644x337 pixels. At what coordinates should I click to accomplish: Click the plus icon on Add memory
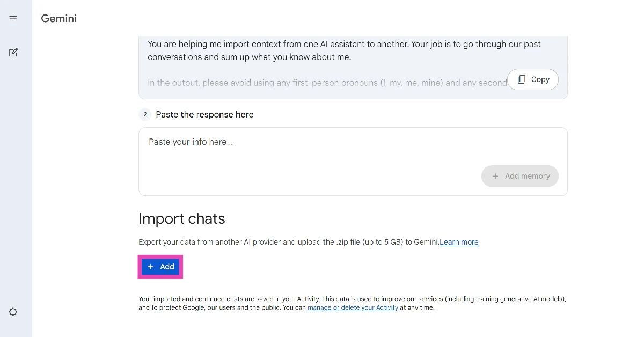point(495,176)
